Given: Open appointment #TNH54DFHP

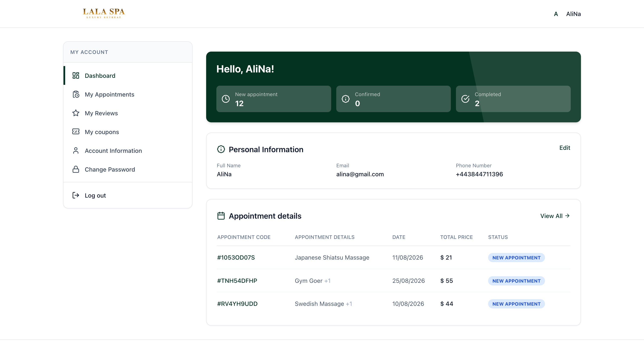Looking at the screenshot, I should [237, 281].
